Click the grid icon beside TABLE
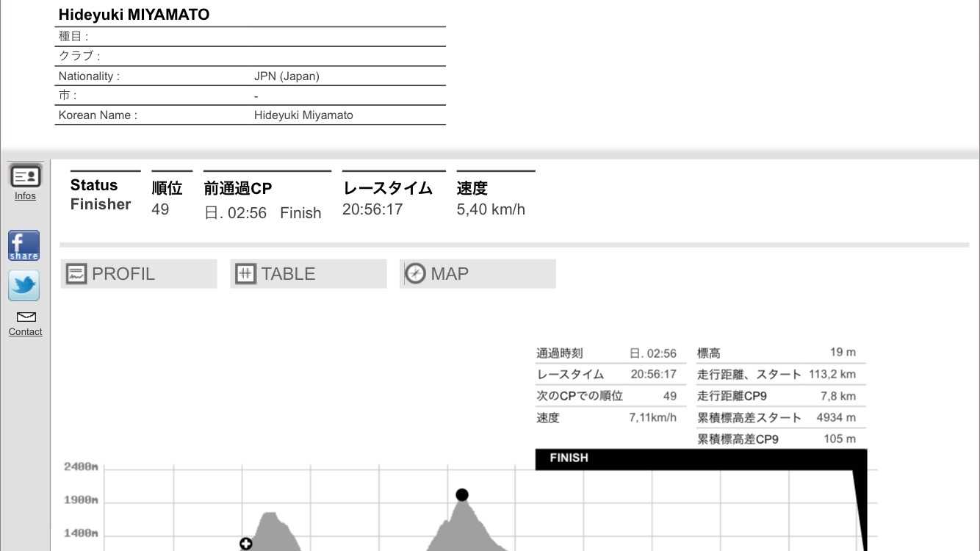The image size is (980, 551). click(245, 274)
